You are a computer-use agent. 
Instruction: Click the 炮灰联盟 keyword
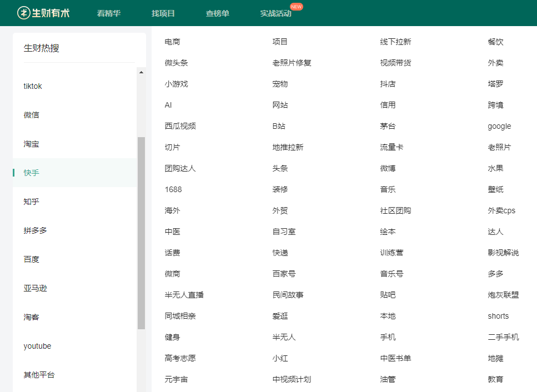pos(504,295)
